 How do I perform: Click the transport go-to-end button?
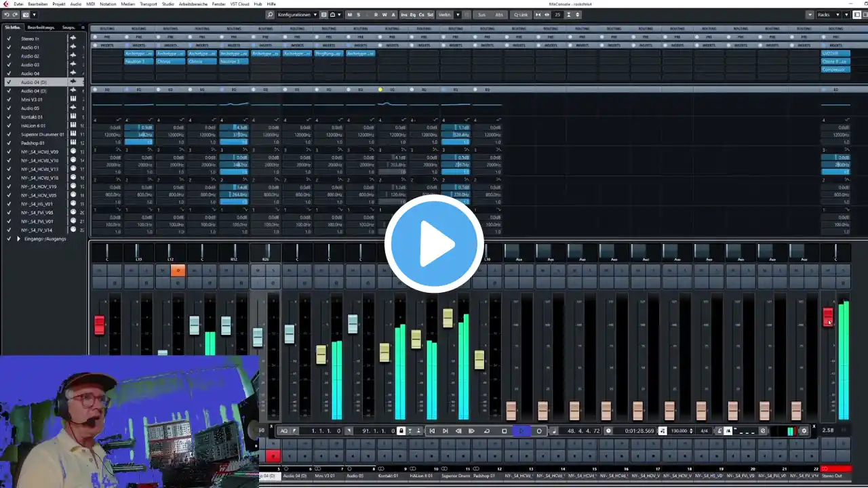[x=445, y=430]
